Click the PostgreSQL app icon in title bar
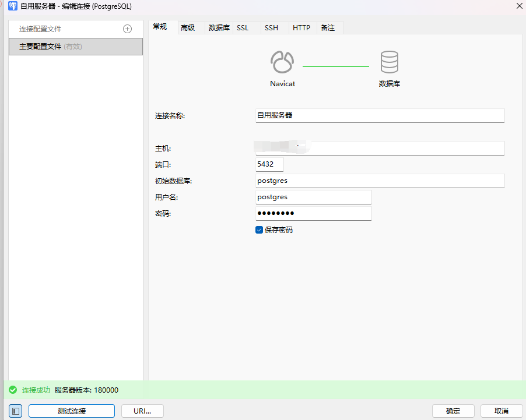The width and height of the screenshot is (526, 420). pos(12,6)
